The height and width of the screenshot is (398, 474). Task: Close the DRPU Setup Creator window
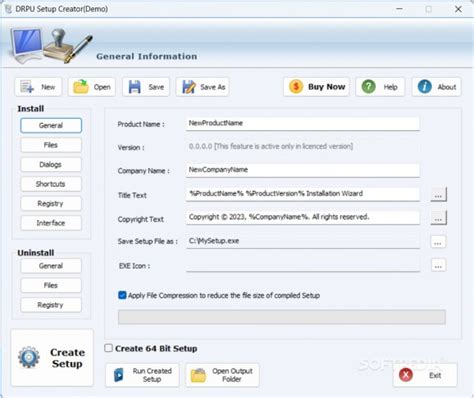click(x=458, y=9)
